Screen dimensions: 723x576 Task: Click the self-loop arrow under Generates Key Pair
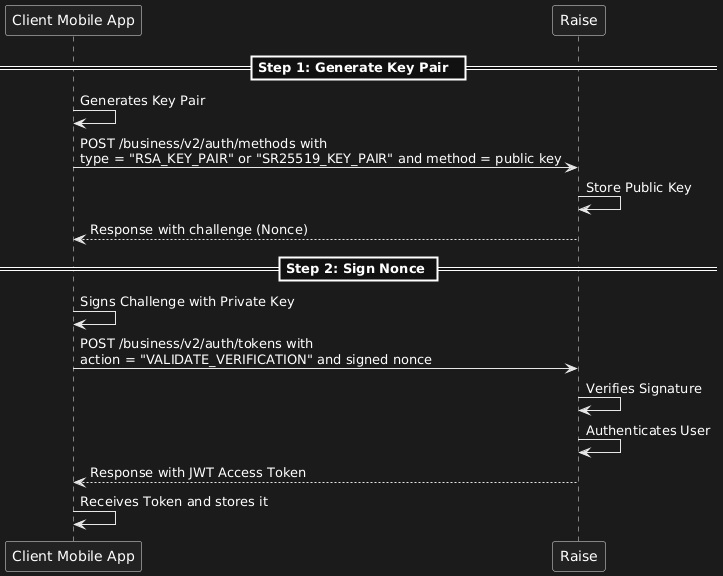[100, 117]
